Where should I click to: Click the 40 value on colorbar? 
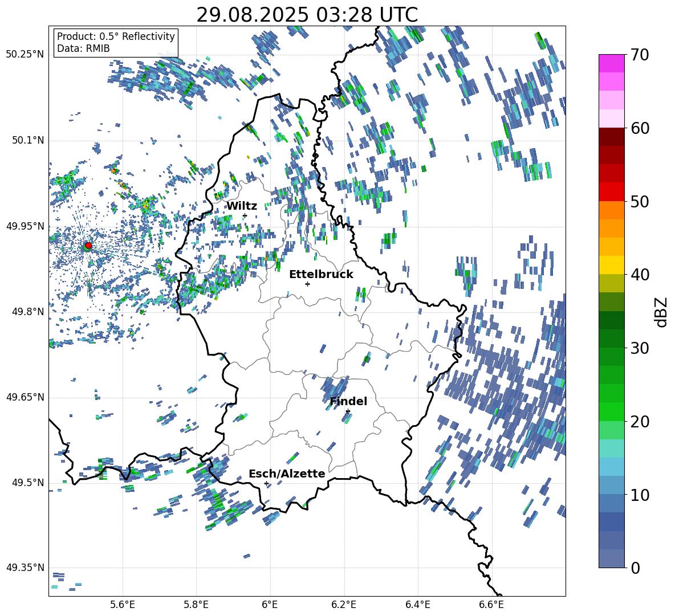coord(640,275)
